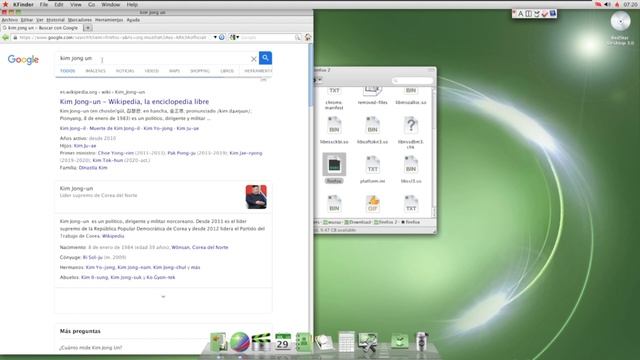Clear the Google search box with X
The image size is (640, 360).
253,59
